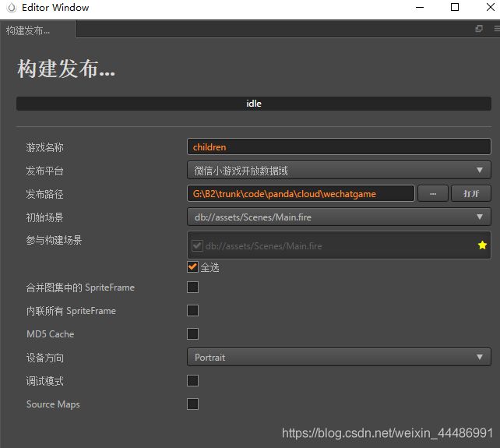Maximize the Editor Window
Image resolution: width=500 pixels, height=448 pixels.
455,7
